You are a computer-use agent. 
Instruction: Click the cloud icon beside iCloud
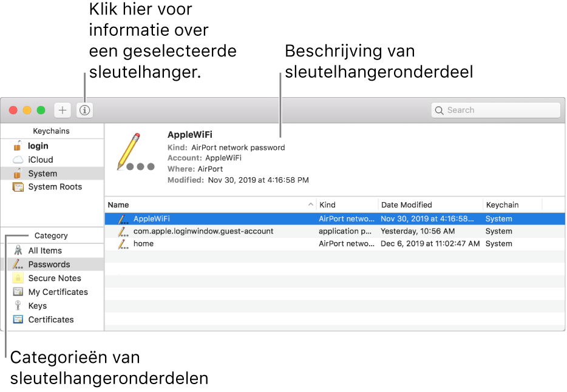(18, 160)
